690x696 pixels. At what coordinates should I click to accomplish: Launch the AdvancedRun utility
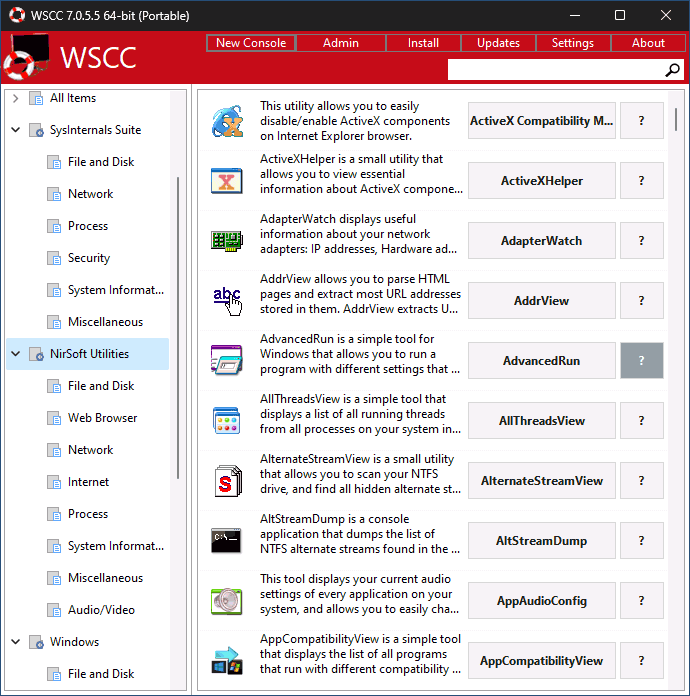(x=542, y=360)
